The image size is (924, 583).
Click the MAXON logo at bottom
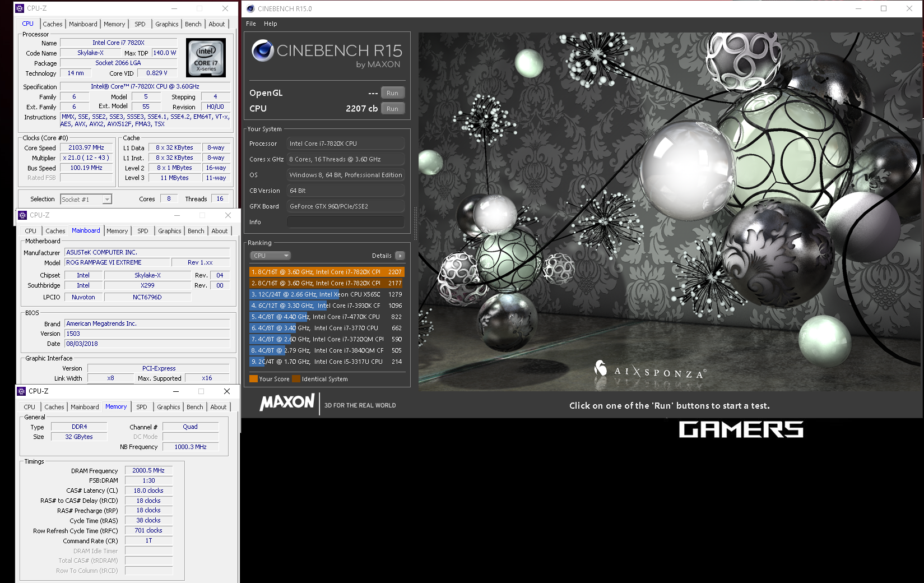pyautogui.click(x=287, y=402)
